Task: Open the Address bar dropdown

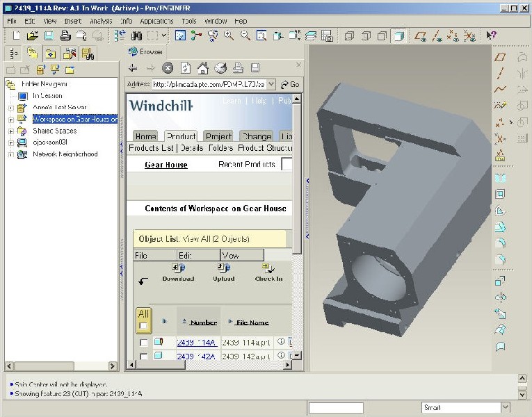Action: tap(271, 84)
